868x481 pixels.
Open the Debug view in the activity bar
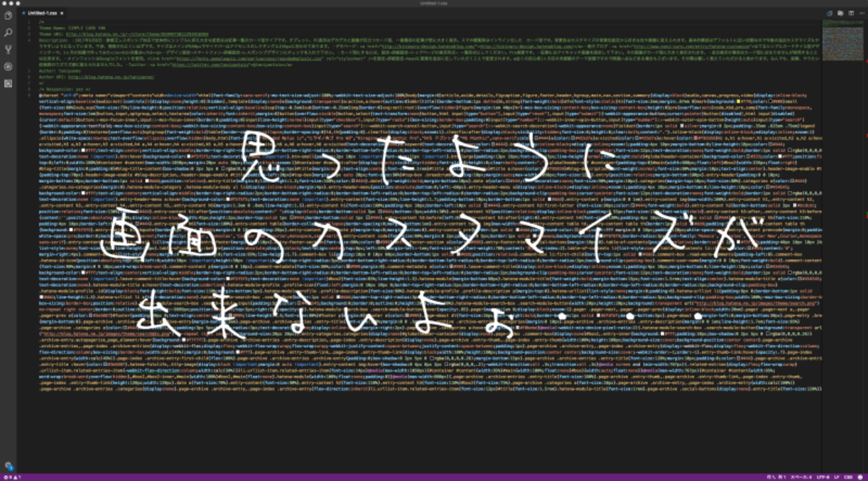pos(8,66)
